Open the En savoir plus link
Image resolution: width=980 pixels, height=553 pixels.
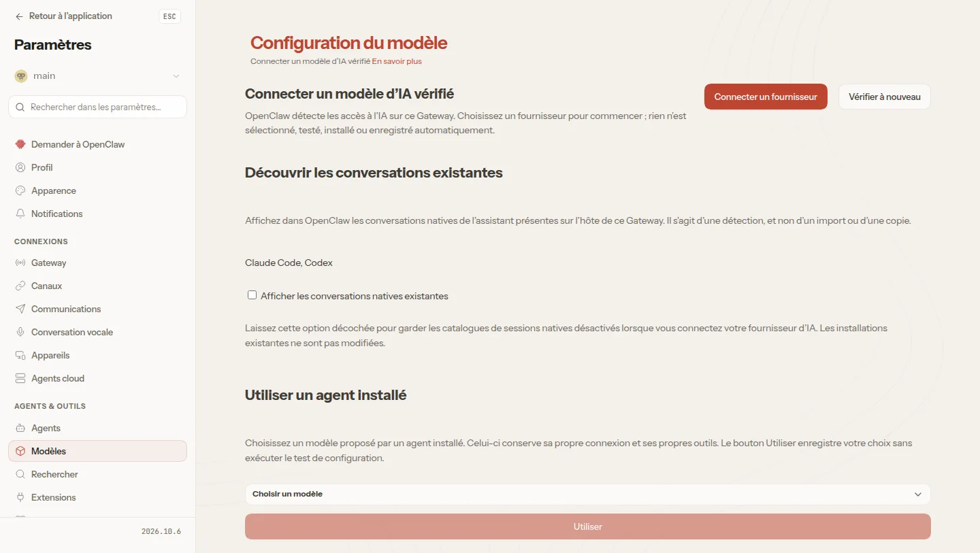(x=397, y=61)
